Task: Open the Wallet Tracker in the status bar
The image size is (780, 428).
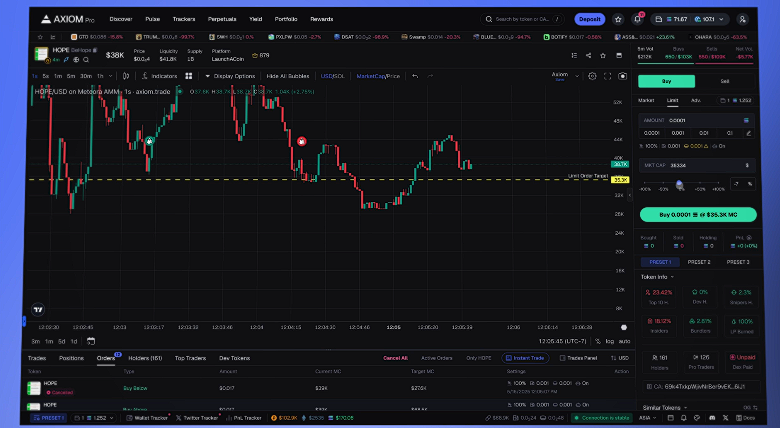Action: (146, 418)
